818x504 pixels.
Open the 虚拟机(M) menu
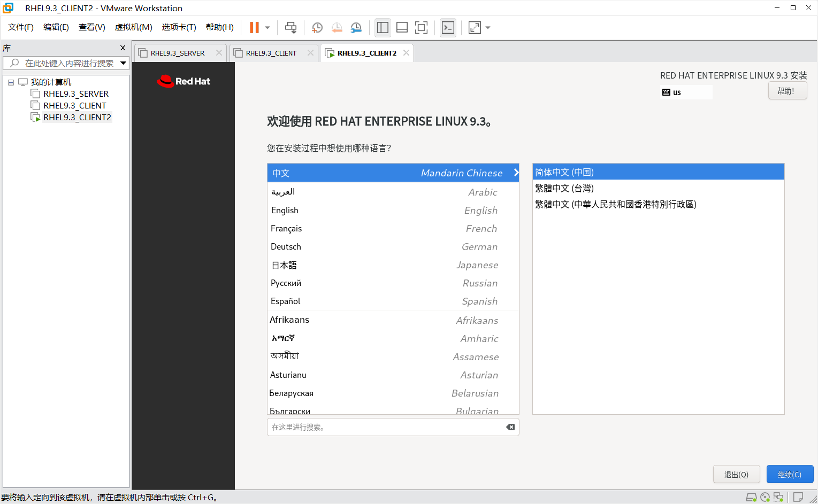[x=133, y=27]
